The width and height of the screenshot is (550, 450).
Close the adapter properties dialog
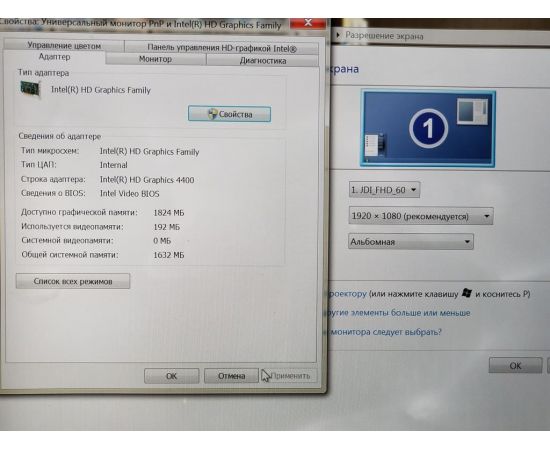(308, 23)
